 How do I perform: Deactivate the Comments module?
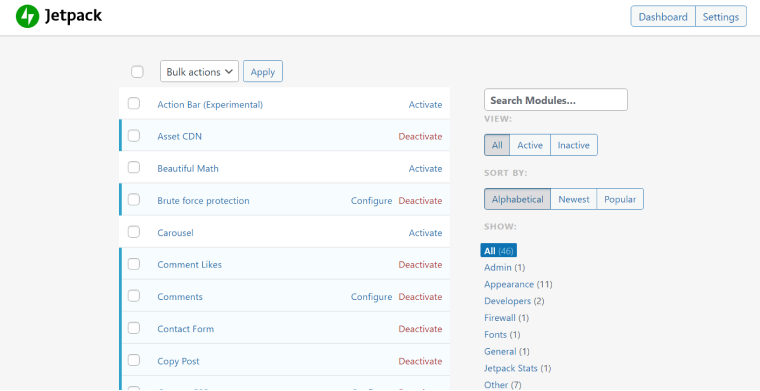point(420,297)
